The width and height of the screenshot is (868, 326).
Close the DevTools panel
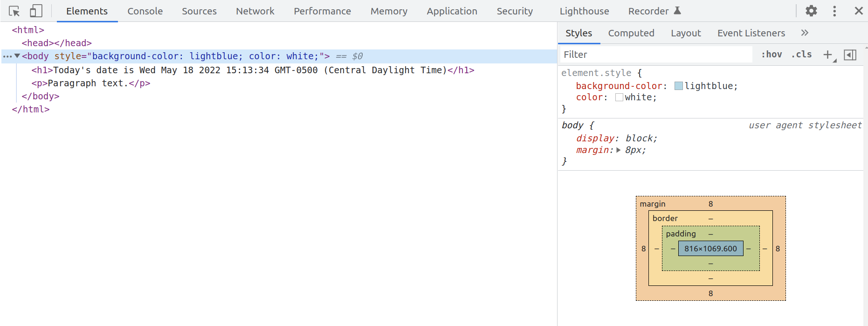(x=858, y=11)
